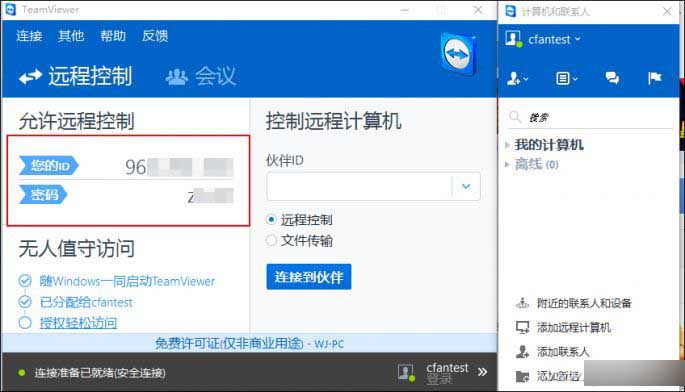Click the flag notifications icon
685x392 pixels.
pos(654,78)
